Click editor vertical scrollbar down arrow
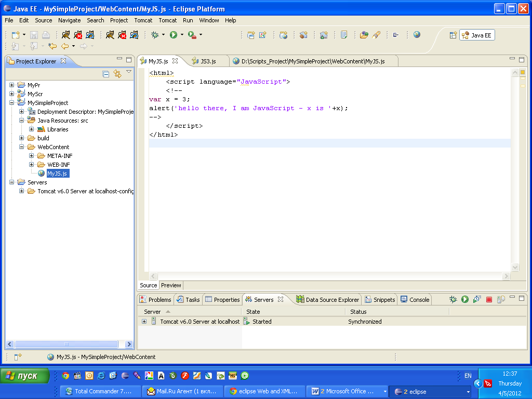The width and height of the screenshot is (532, 399). [x=515, y=268]
